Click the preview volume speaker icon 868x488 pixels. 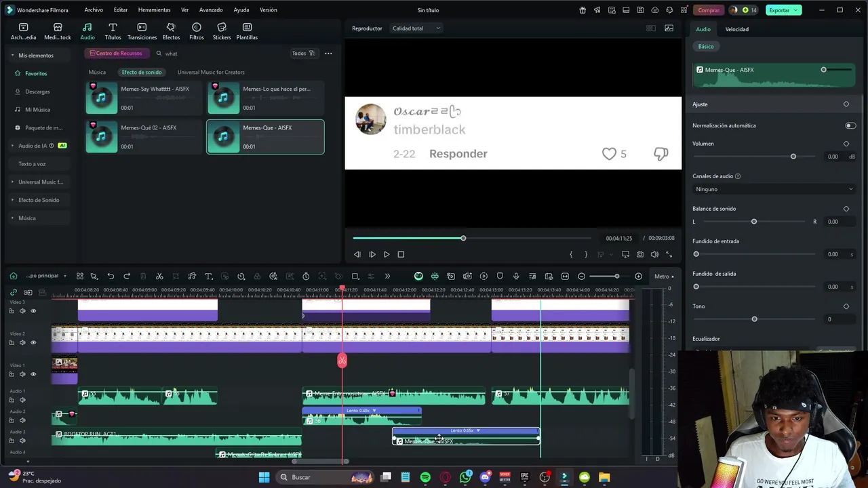tap(654, 254)
